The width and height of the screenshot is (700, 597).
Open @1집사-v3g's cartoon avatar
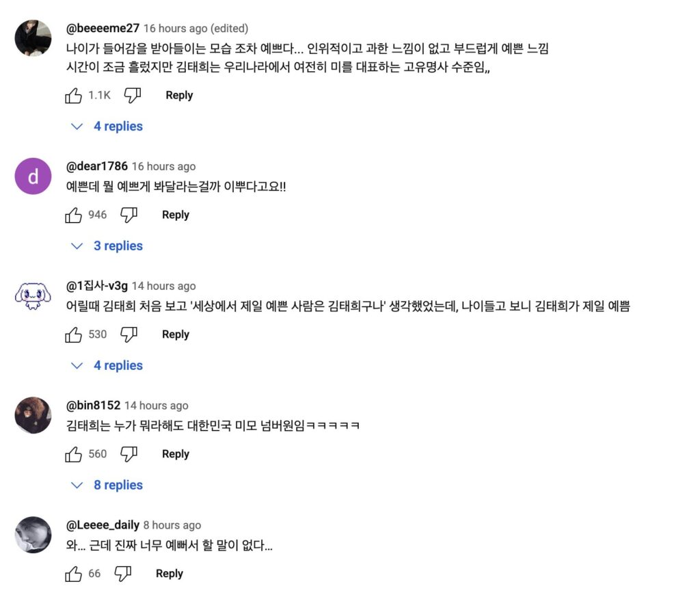click(33, 296)
